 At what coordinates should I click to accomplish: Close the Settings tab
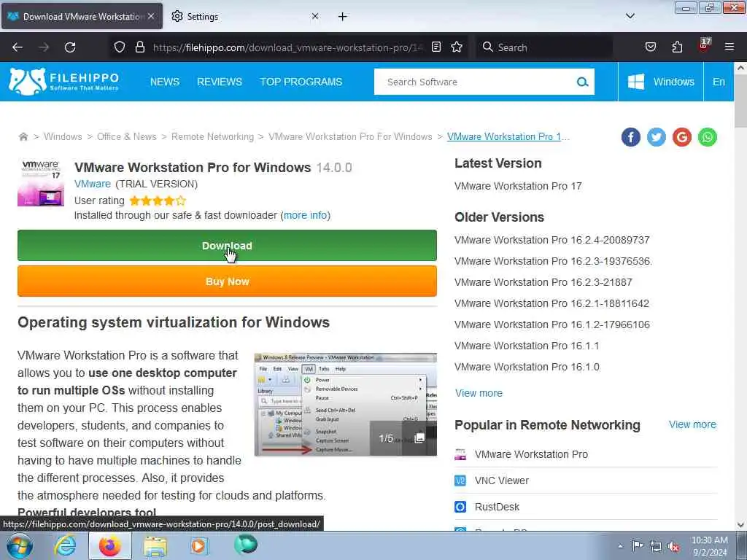point(314,16)
